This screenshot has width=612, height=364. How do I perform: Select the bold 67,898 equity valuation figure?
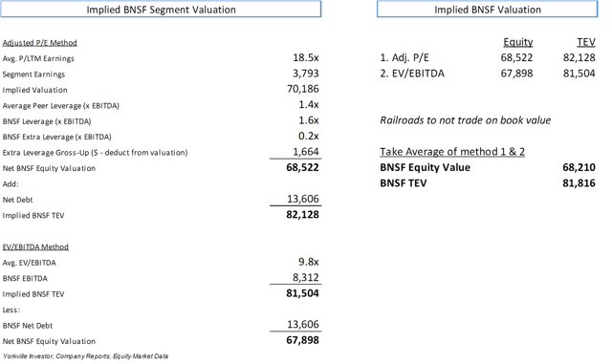[x=302, y=340]
